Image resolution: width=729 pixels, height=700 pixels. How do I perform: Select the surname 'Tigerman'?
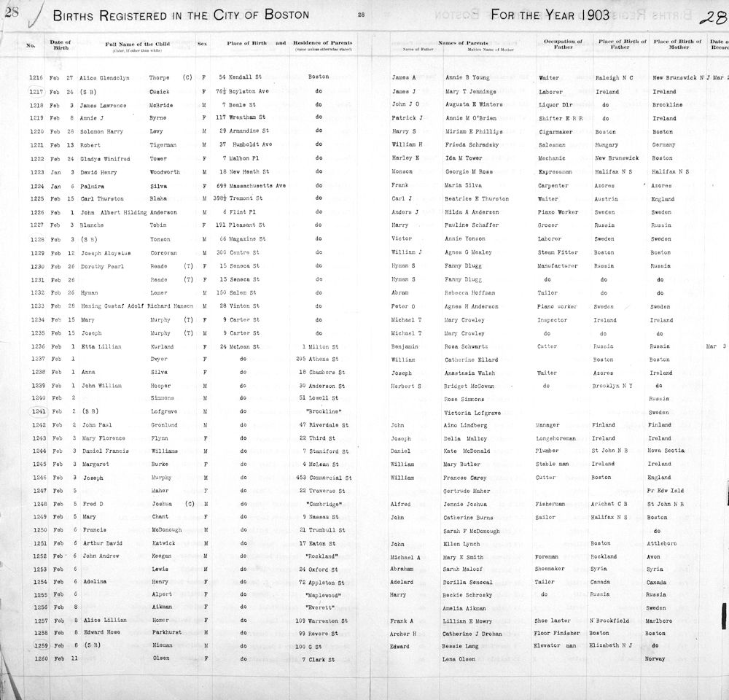163,145
